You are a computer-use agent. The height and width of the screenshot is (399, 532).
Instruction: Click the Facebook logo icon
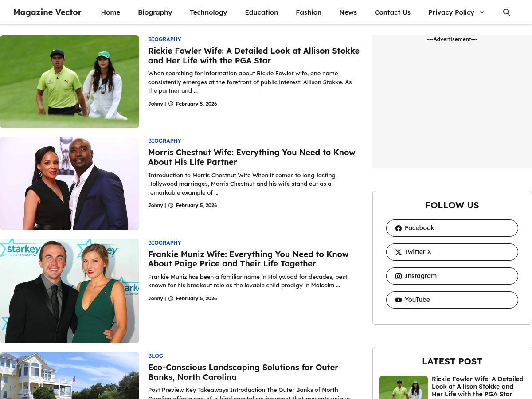tap(399, 228)
